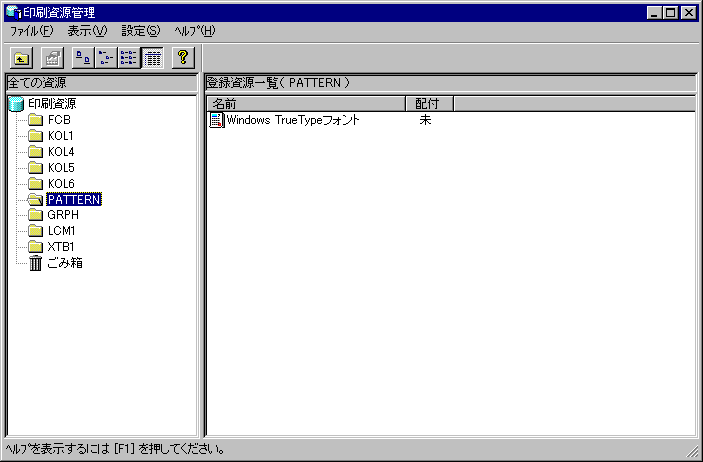Minimize the 印刷資源管理 window
Viewport: 703px width, 462px height.
click(x=654, y=13)
